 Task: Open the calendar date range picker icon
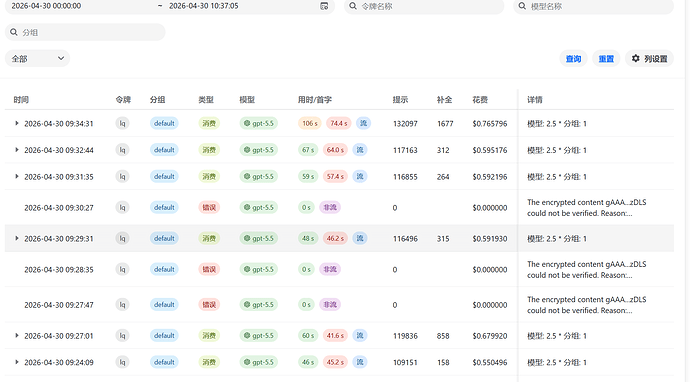(324, 6)
